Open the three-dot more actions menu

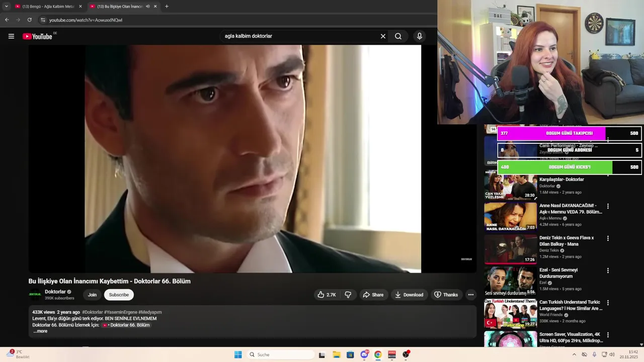click(x=471, y=295)
